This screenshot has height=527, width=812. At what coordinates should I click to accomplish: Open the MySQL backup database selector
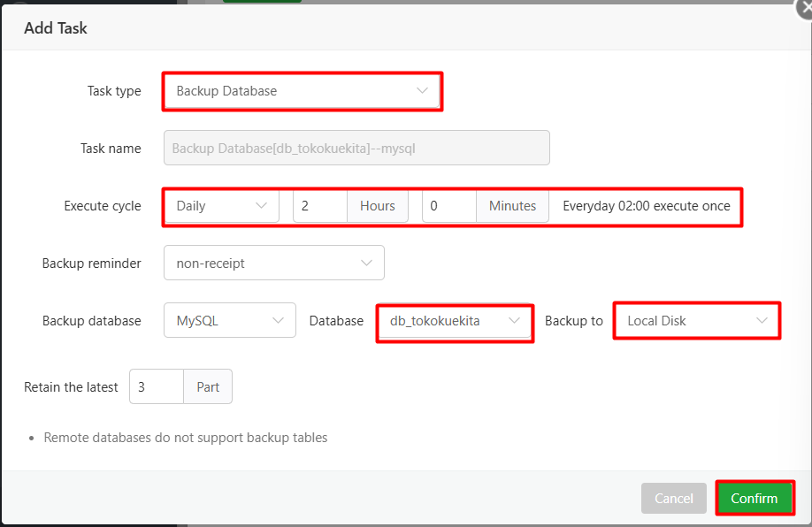[229, 320]
